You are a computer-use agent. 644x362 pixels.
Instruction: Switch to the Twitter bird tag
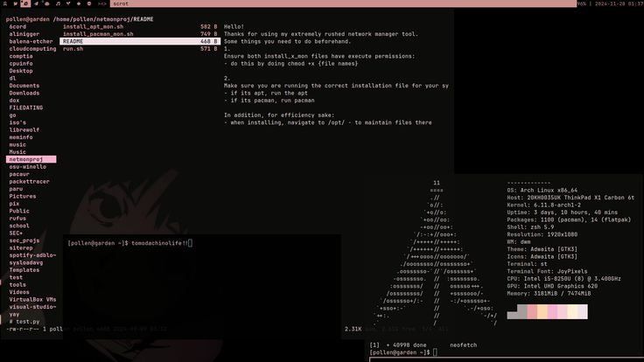coord(16,3)
